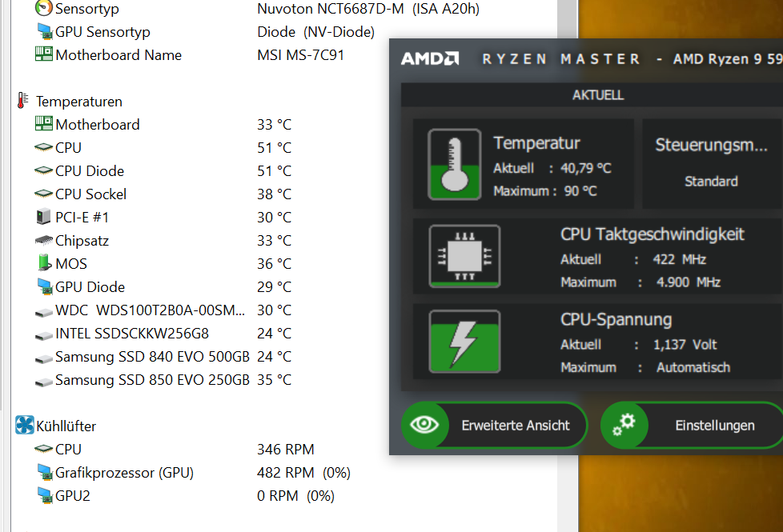Click the AMD logo in Ryzen Master
The image size is (783, 532).
coord(430,59)
